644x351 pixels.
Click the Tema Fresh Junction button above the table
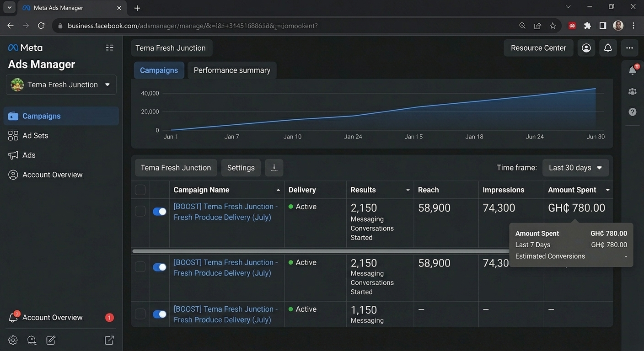click(176, 168)
